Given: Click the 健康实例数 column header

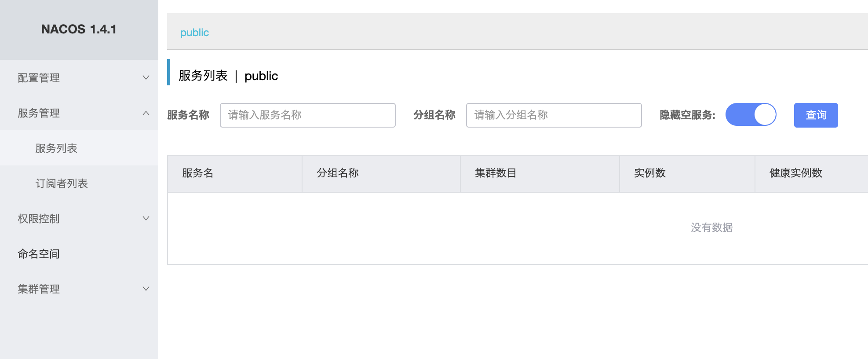Looking at the screenshot, I should (x=795, y=173).
